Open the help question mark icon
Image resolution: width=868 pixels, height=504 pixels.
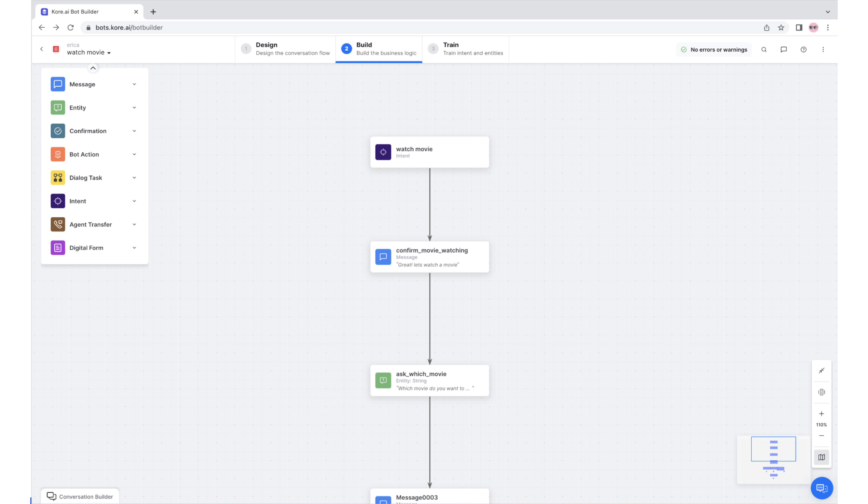pyautogui.click(x=804, y=50)
